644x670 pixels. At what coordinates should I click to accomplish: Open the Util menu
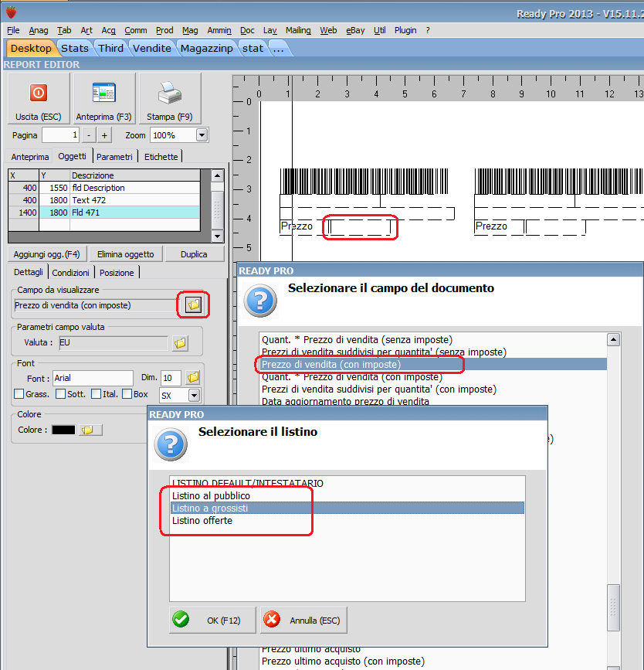tap(379, 30)
